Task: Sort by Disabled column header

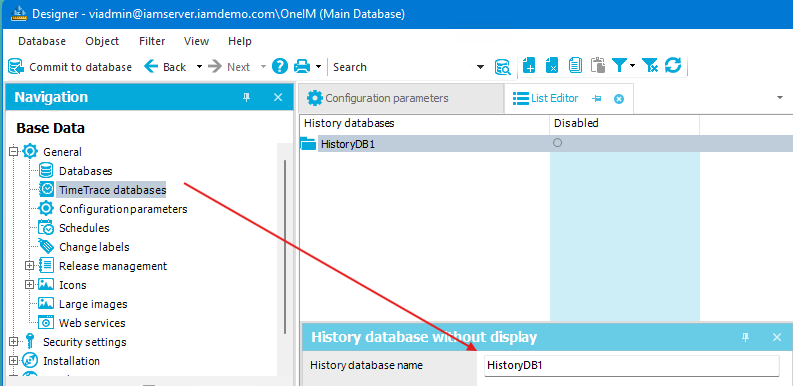Action: 625,123
